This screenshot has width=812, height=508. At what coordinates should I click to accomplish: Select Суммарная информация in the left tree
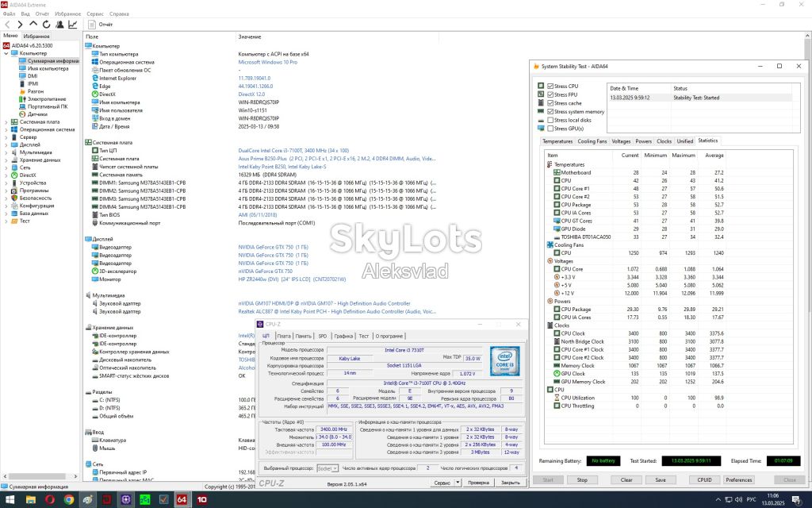pyautogui.click(x=53, y=60)
